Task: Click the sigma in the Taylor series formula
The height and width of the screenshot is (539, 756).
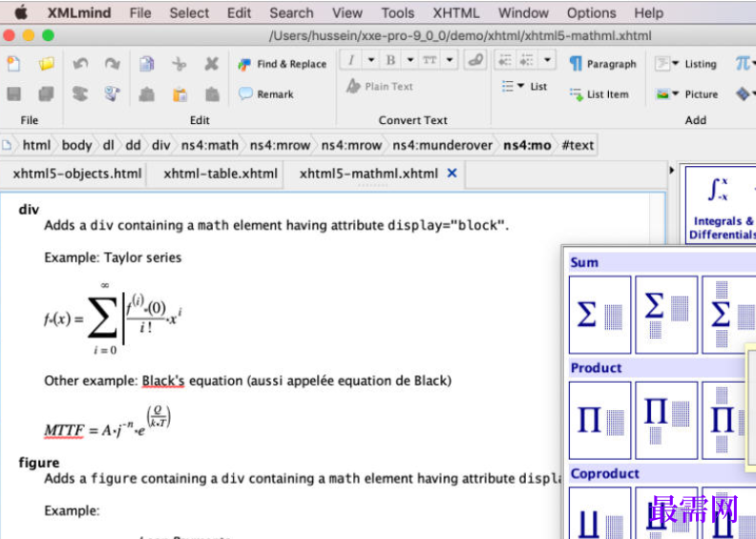Action: (x=102, y=317)
